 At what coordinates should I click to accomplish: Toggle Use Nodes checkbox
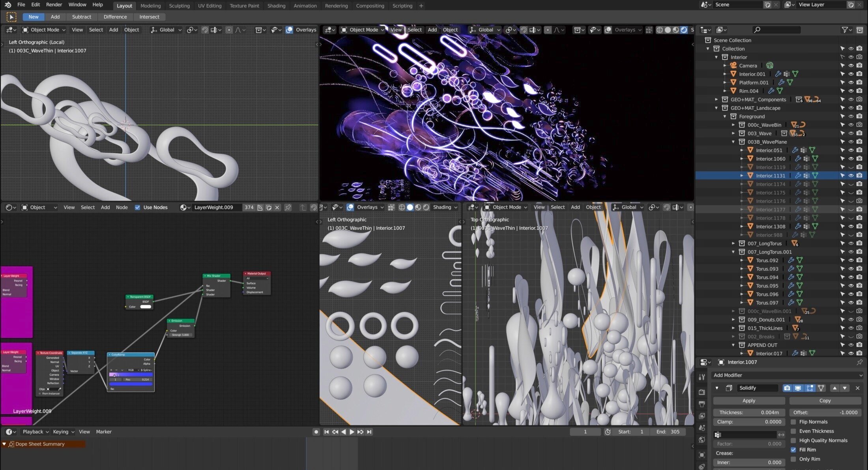click(x=137, y=207)
